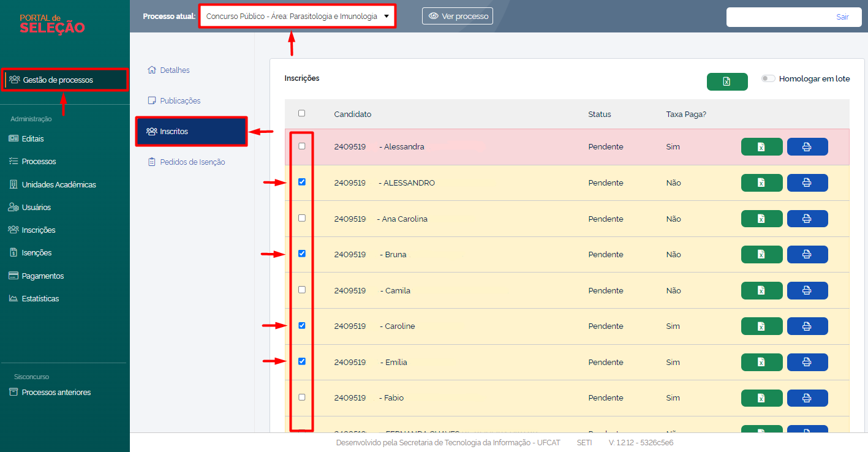Screen dimensions: 868x452
Task: Open Processos anteriores under Sisconcurso
Action: pos(50,393)
